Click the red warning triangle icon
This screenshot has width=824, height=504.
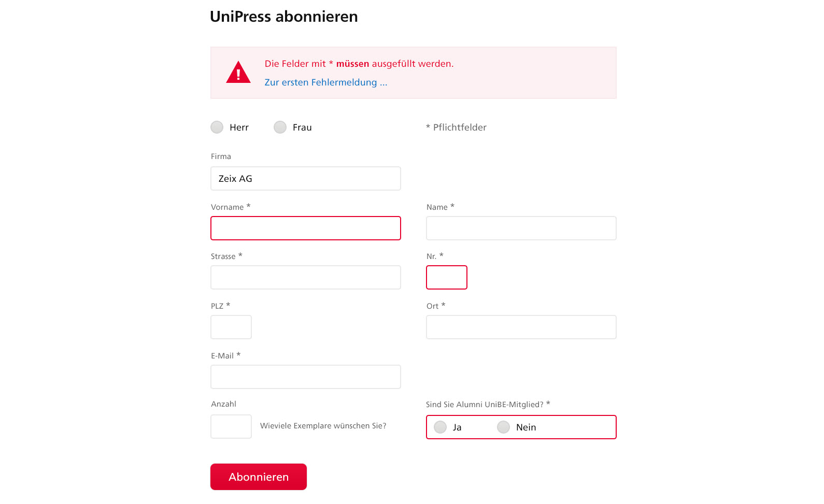[x=238, y=73]
